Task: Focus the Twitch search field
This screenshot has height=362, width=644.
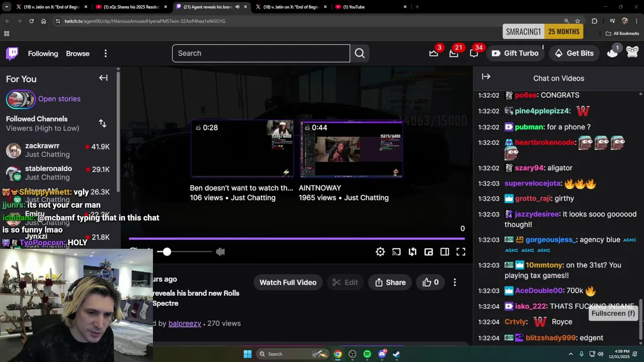Action: pyautogui.click(x=261, y=53)
